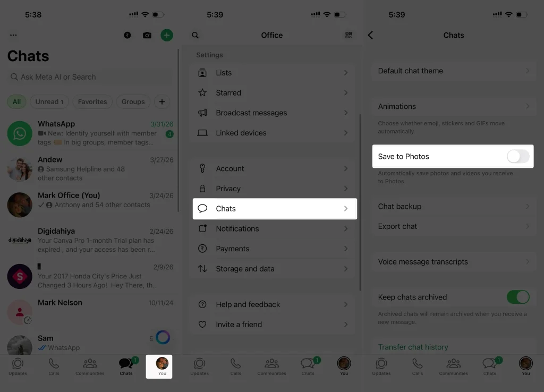Tap Updates icon on first screen's bar

18,363
